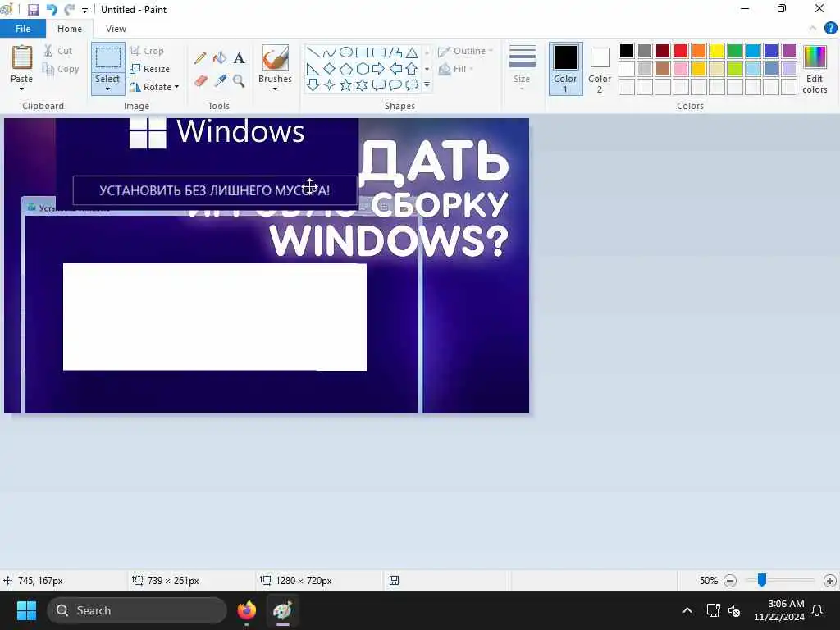The height and width of the screenshot is (630, 840).
Task: Activate the rectangular Select tool
Action: (x=107, y=58)
